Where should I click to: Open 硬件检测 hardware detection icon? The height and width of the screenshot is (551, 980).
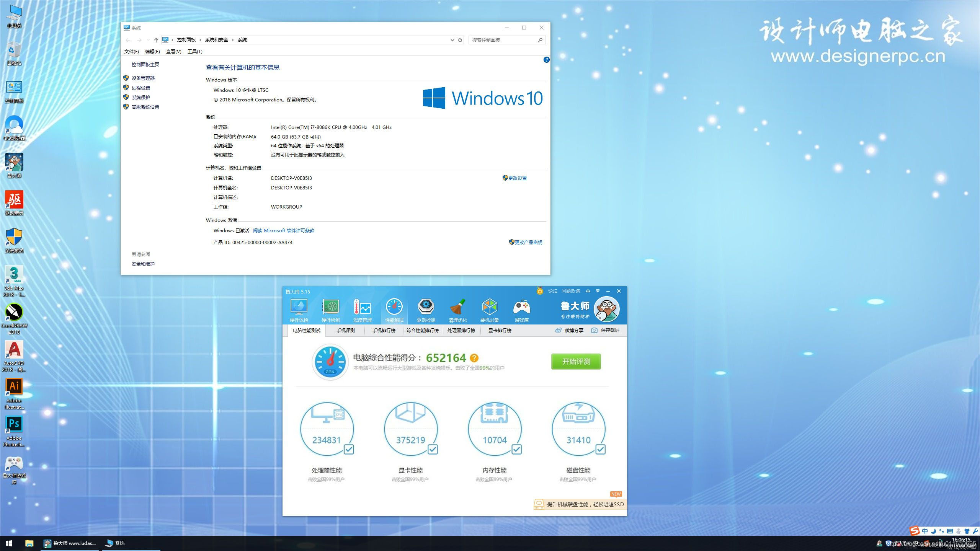(331, 310)
